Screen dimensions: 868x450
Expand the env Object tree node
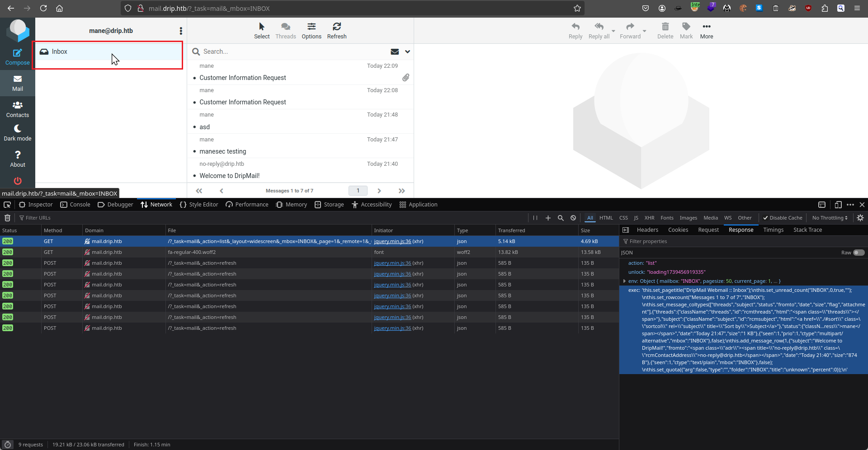(624, 281)
